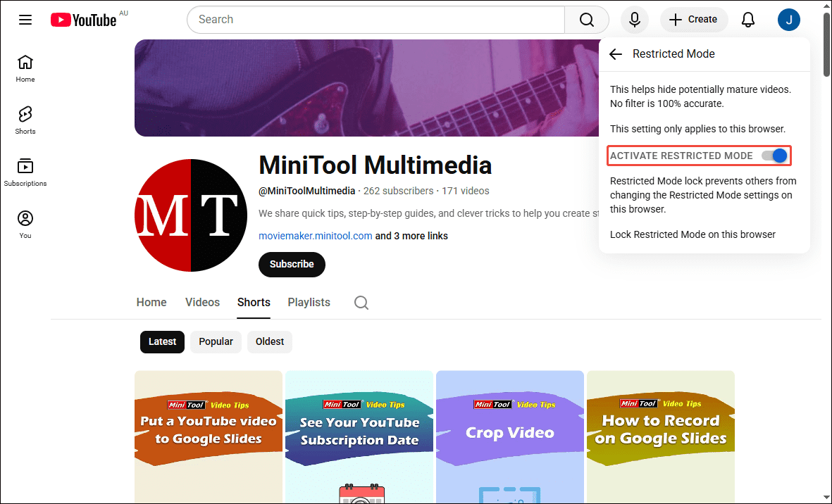Click the MiniTool Multimedia channel title
Image resolution: width=832 pixels, height=504 pixels.
point(375,165)
